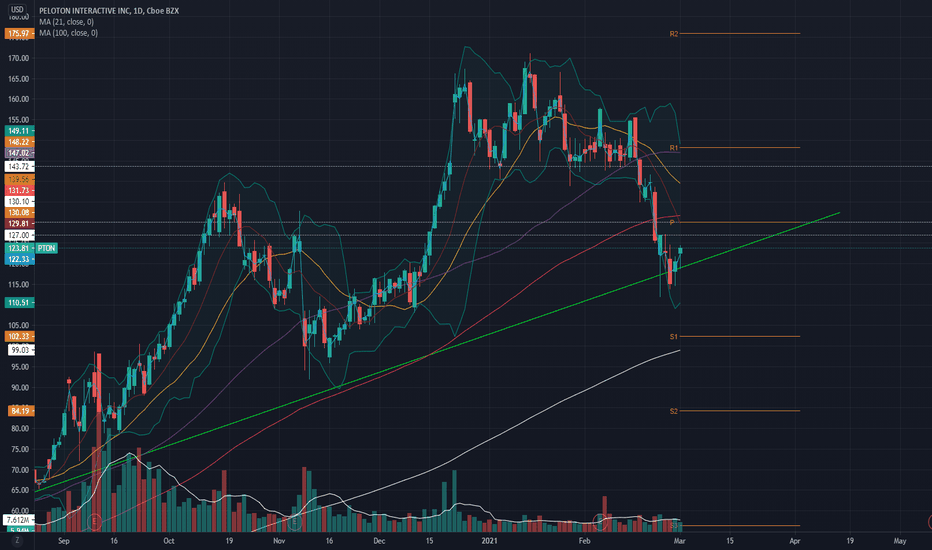Click the 110.51 green price label
The height and width of the screenshot is (550, 932).
point(19,303)
